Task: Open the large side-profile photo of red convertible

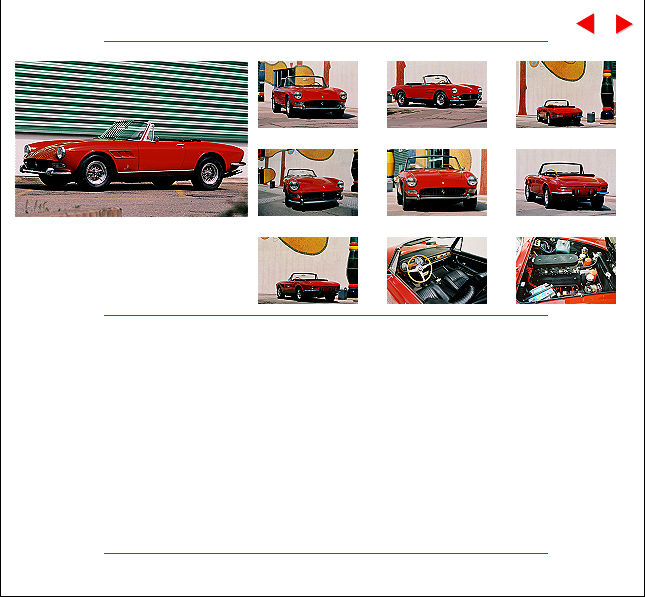Action: 131,139
